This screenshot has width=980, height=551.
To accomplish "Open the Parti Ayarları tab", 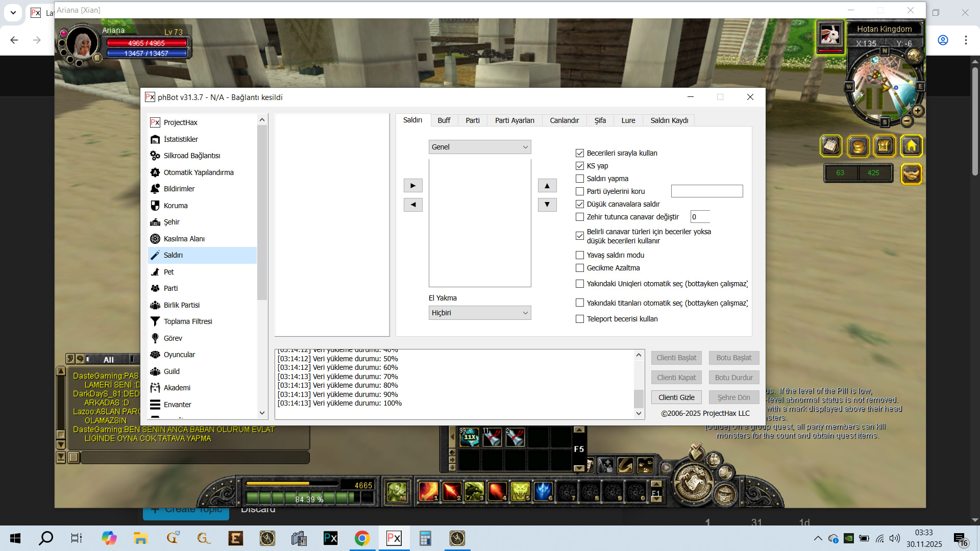I will [x=514, y=120].
